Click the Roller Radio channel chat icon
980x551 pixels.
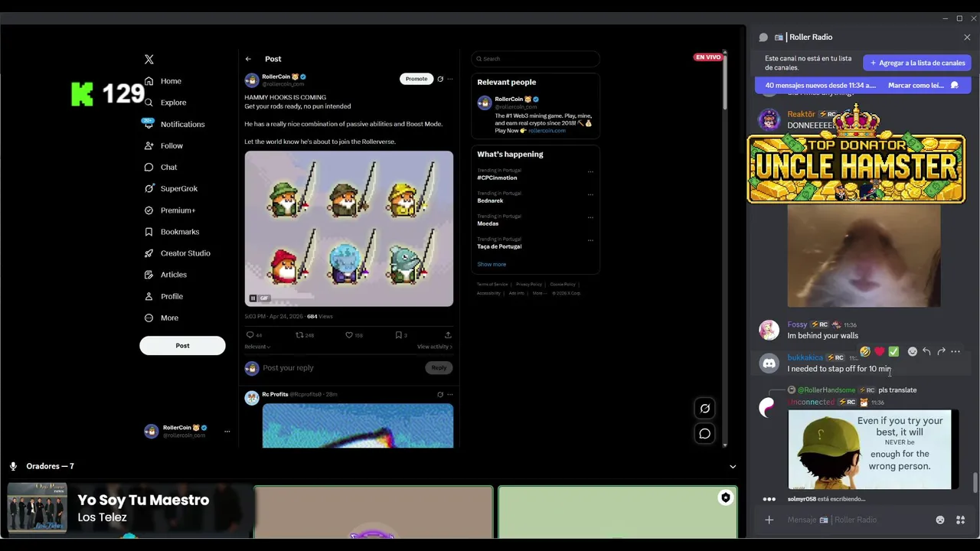click(763, 37)
